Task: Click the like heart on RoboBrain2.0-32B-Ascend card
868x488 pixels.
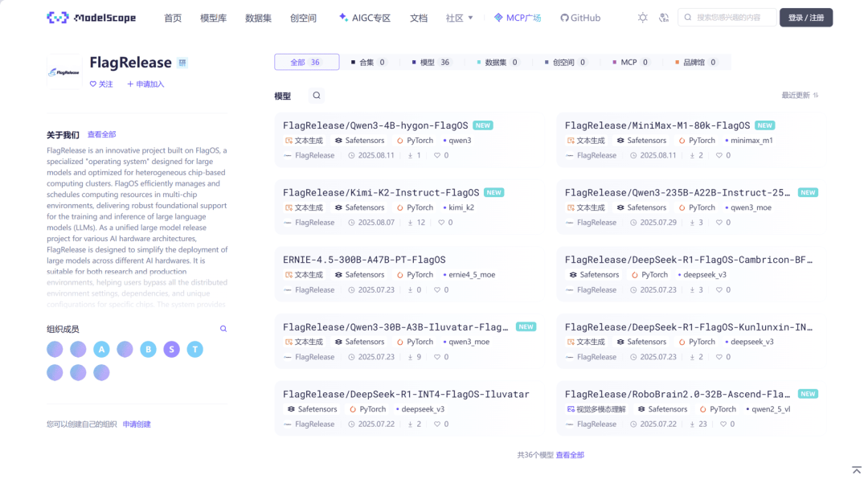Action: [723, 424]
